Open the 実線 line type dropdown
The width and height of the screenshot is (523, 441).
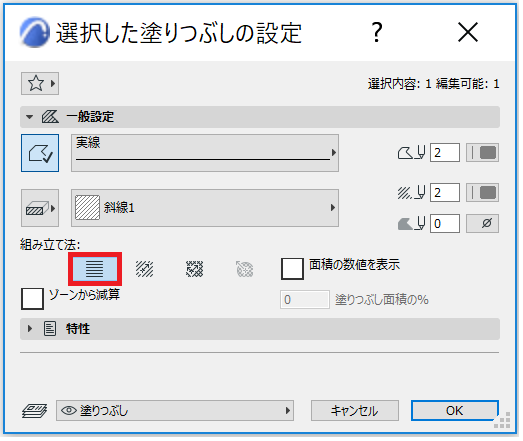click(205, 153)
